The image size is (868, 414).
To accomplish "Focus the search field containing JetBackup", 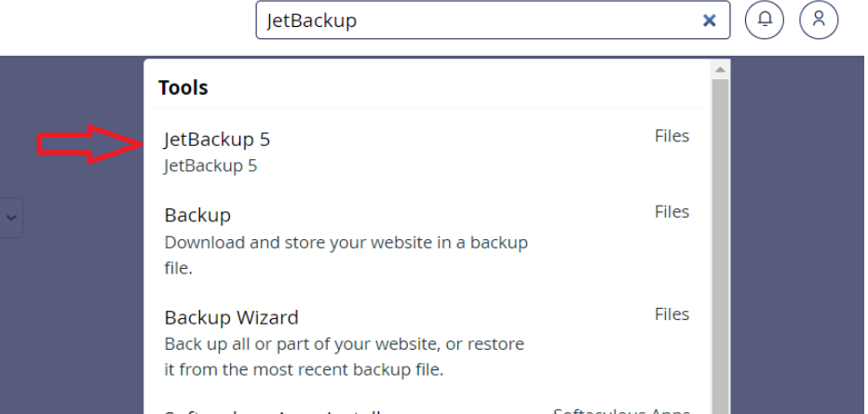I will (x=493, y=20).
